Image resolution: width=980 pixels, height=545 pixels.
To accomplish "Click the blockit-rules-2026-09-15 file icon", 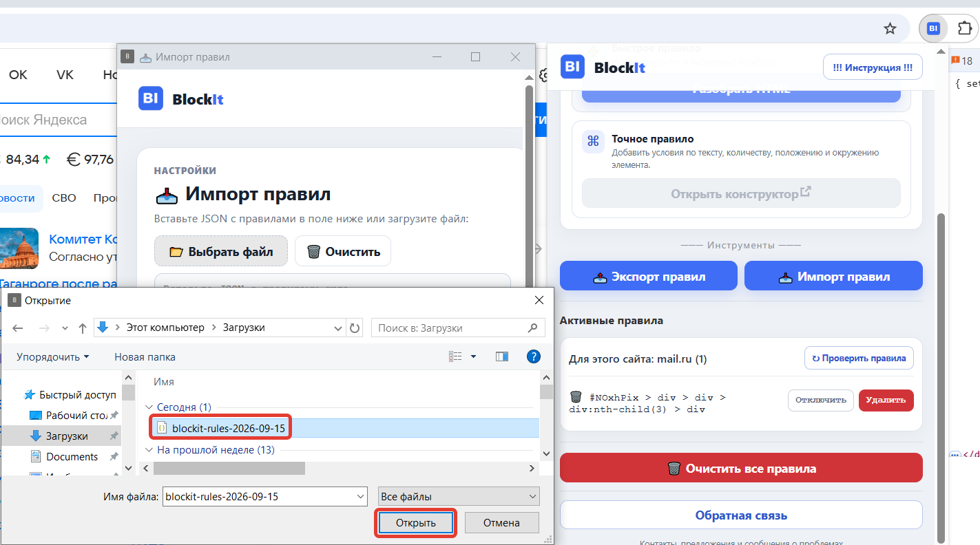I will coord(162,427).
